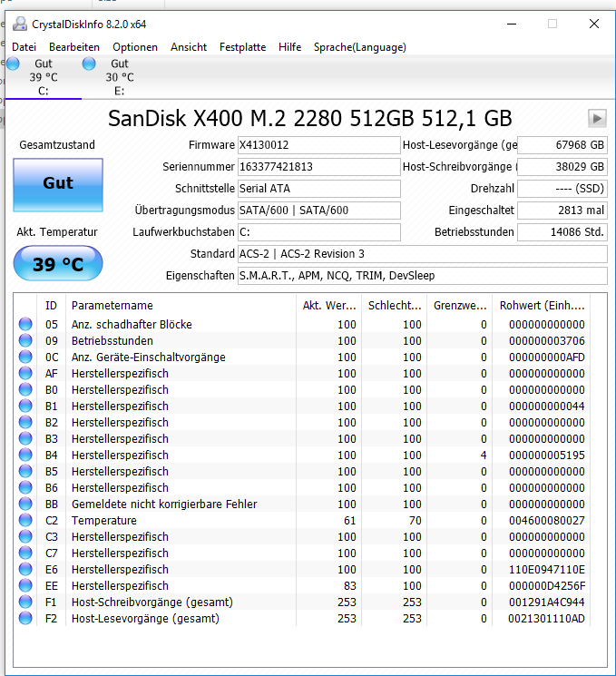This screenshot has height=676, width=616.
Task: Click the CrystalDiskInfo title bar icon
Action: pos(19,24)
